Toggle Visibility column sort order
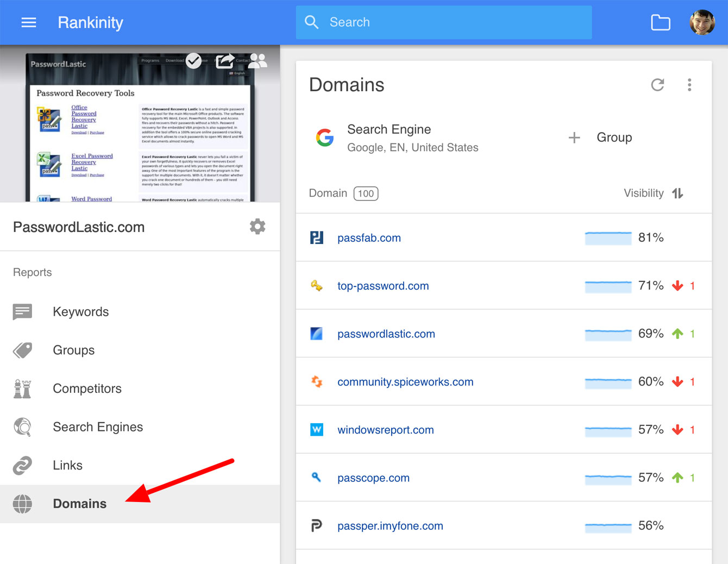The image size is (728, 564). pos(677,193)
